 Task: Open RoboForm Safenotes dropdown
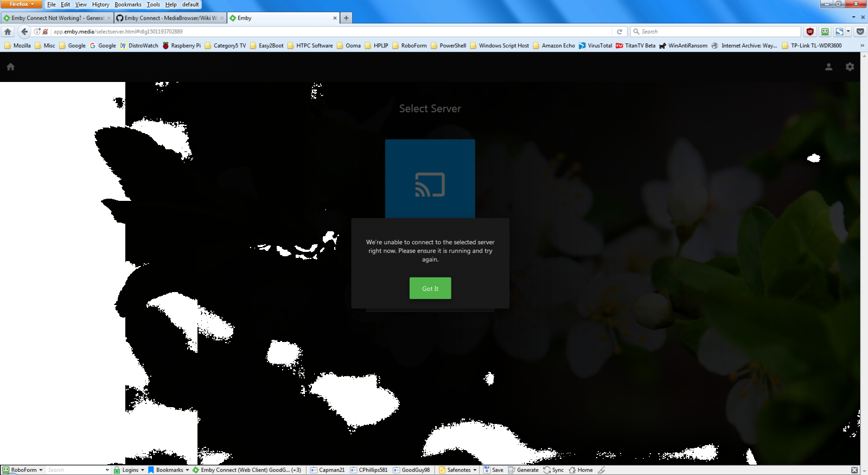458,470
